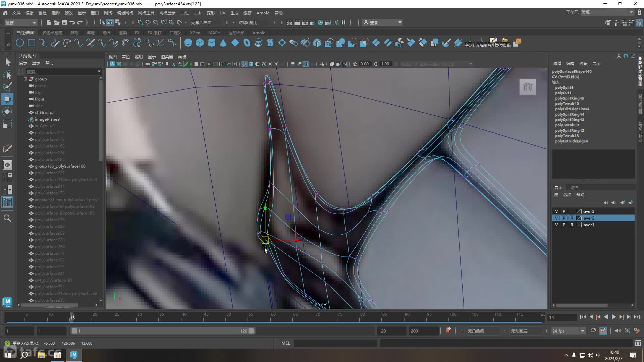Click the undo arrow icon
This screenshot has width=644, height=362.
point(72,22)
